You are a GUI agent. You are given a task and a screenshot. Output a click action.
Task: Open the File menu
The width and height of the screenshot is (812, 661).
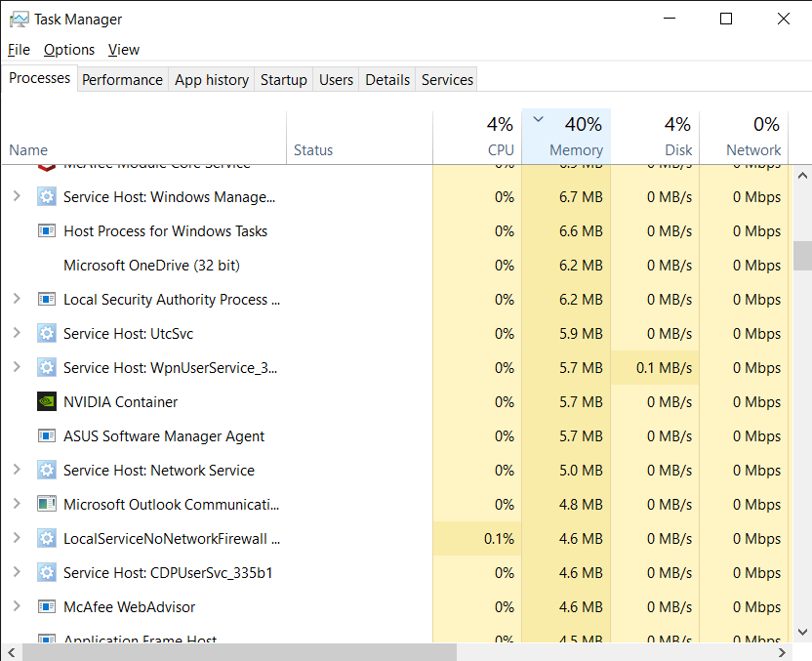(19, 50)
